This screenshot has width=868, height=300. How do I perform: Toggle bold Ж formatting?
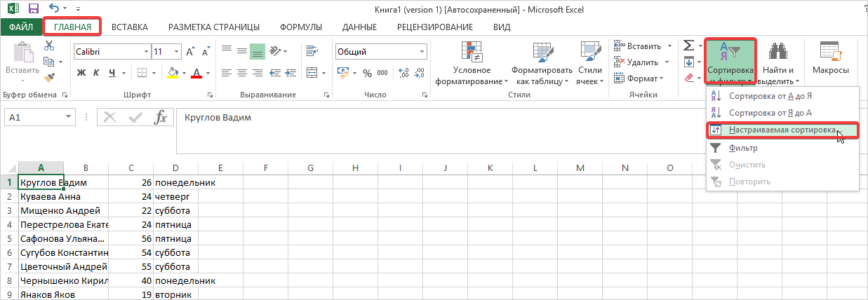(81, 73)
